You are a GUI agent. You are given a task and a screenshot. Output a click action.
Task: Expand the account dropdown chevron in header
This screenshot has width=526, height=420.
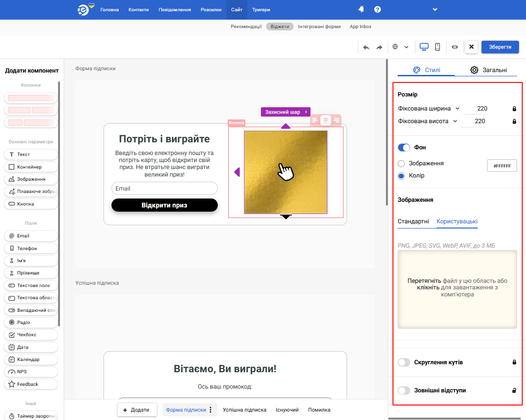435,9
